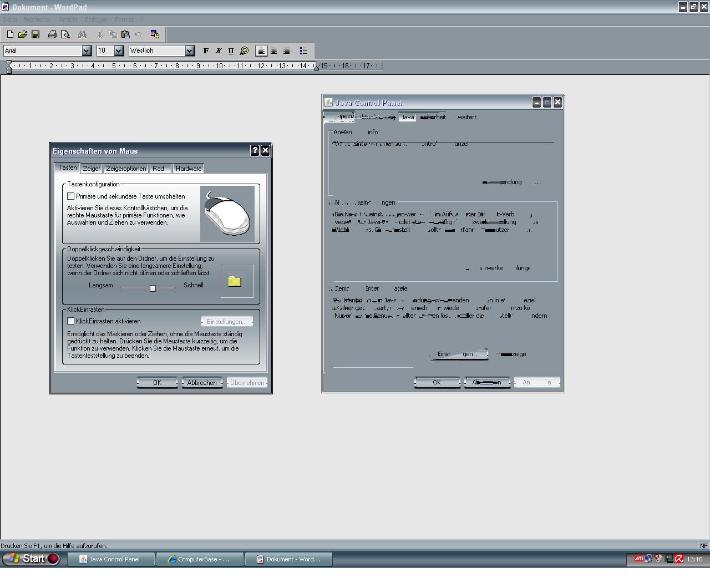Open the Format menu

[124, 19]
